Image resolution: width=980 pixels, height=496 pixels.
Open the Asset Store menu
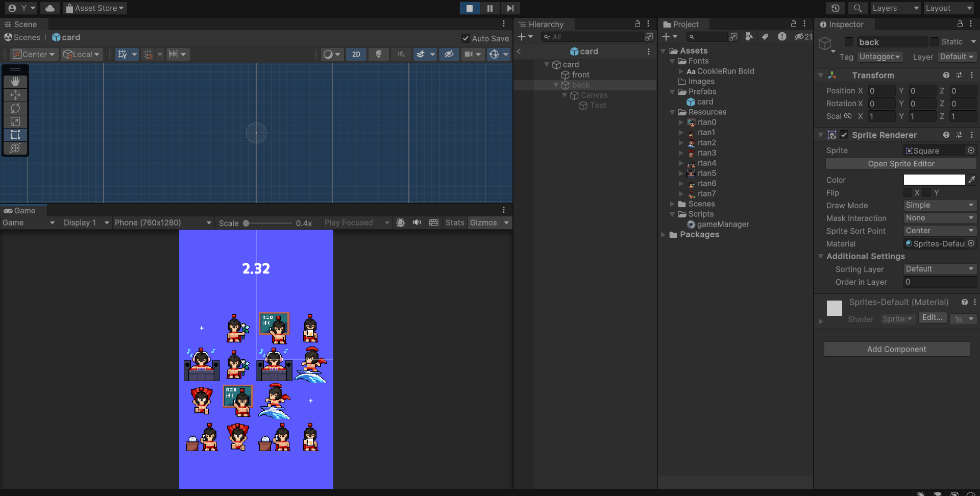tap(95, 8)
